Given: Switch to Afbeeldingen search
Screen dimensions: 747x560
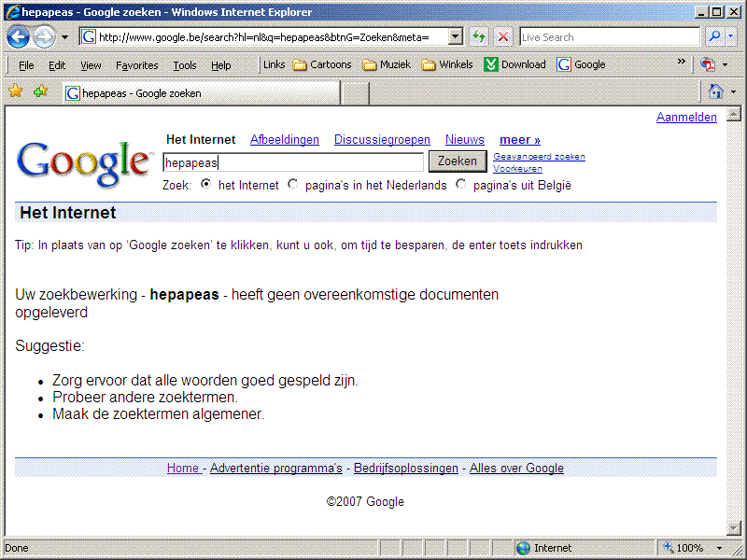Looking at the screenshot, I should click(x=285, y=139).
